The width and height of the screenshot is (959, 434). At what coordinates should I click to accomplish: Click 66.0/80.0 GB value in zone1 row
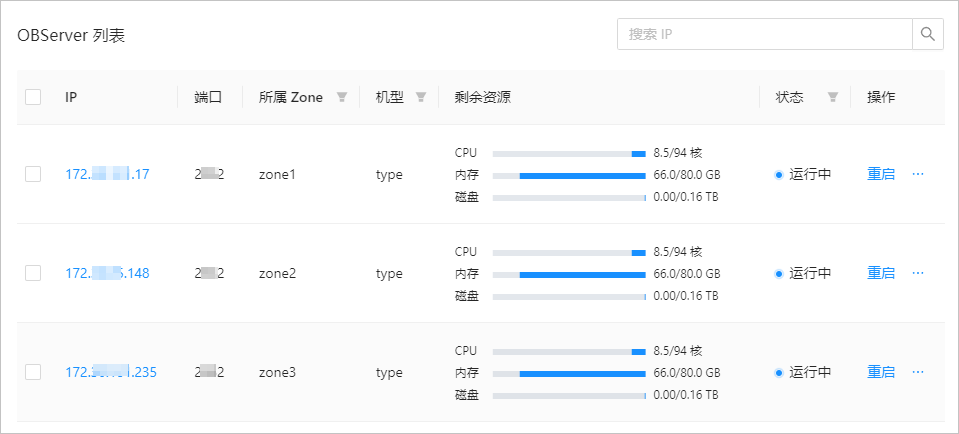[x=687, y=175]
